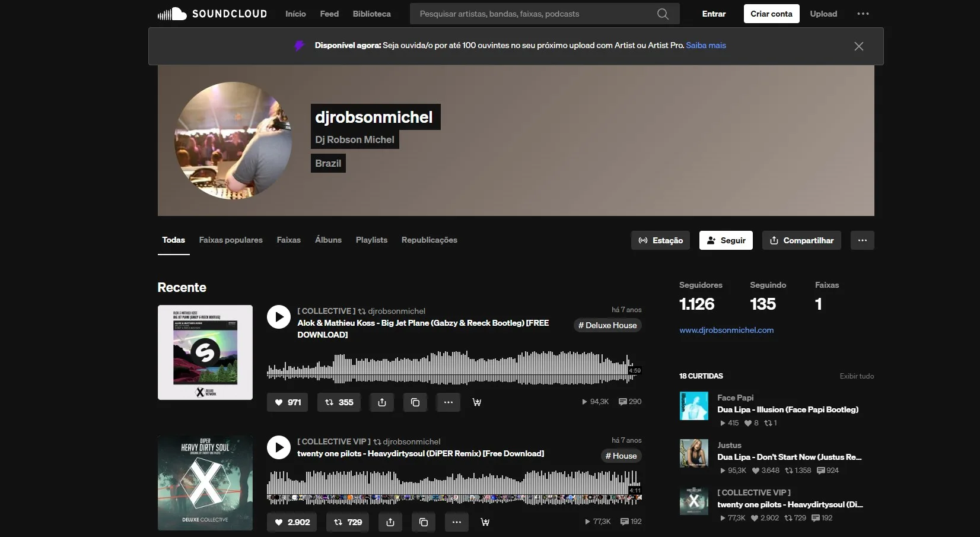Dismiss the Artist Pro announcement banner

pyautogui.click(x=858, y=46)
